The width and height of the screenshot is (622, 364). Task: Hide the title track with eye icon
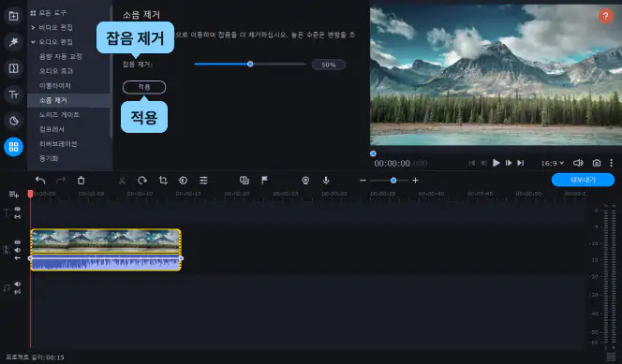(18, 209)
